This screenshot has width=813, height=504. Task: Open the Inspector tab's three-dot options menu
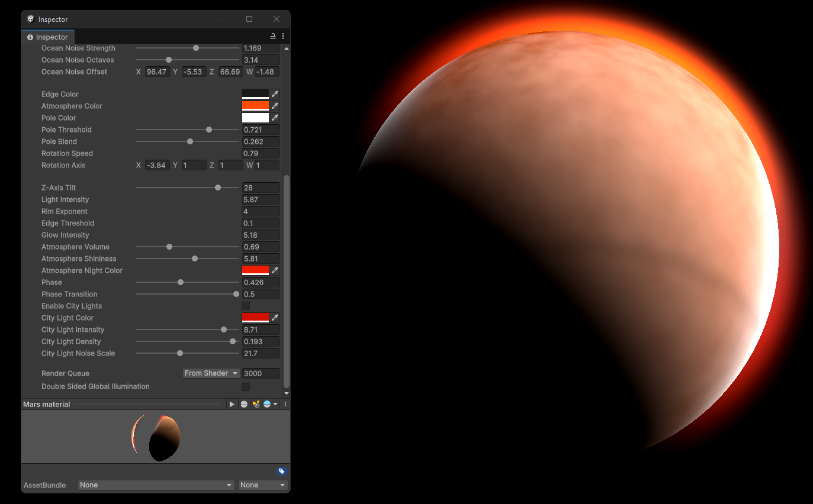[283, 37]
